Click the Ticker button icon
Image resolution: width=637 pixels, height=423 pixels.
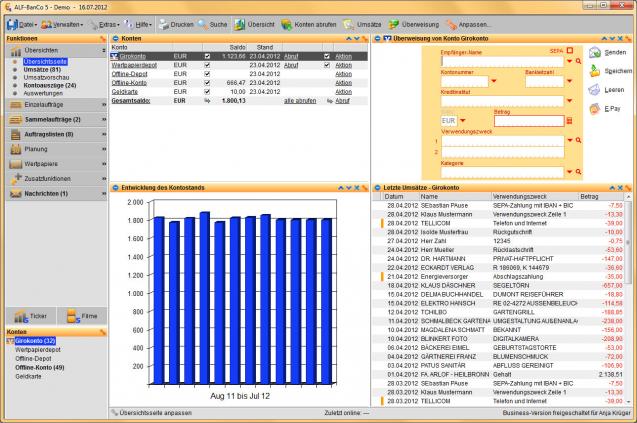point(21,316)
